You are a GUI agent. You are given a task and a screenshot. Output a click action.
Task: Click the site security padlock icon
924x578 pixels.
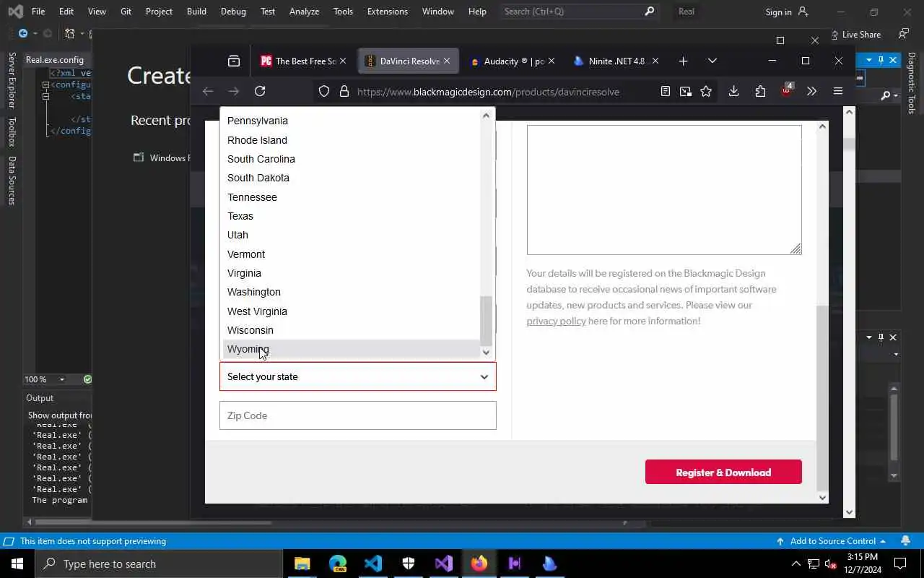(x=344, y=92)
